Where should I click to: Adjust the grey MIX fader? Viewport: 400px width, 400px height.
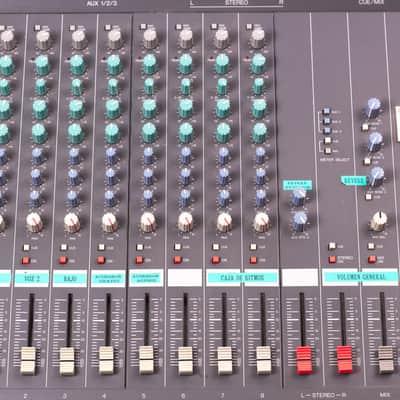click(x=386, y=359)
